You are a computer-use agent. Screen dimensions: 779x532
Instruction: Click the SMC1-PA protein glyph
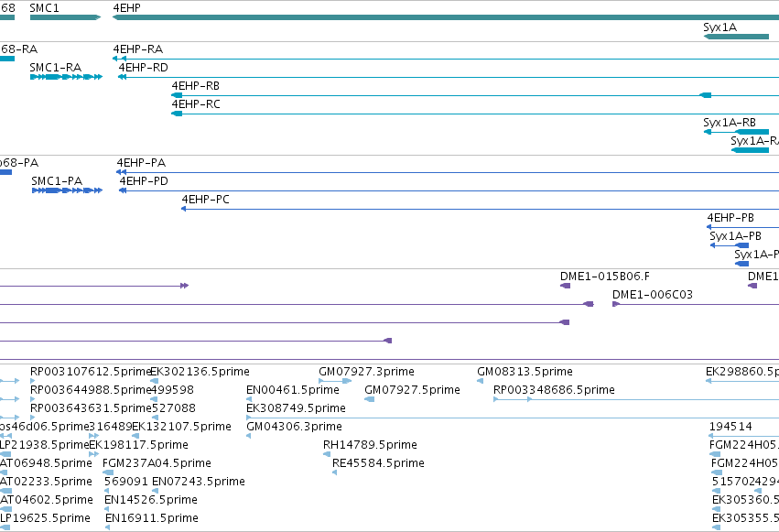[67, 190]
